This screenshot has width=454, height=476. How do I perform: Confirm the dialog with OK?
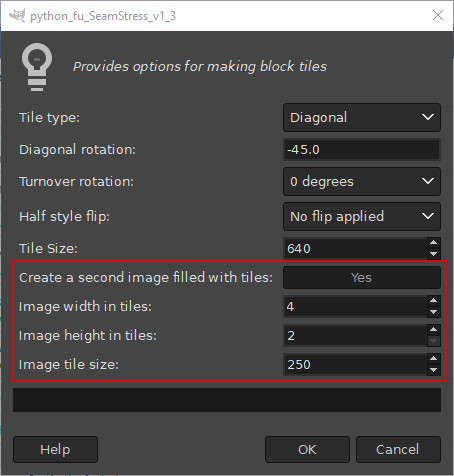307,449
